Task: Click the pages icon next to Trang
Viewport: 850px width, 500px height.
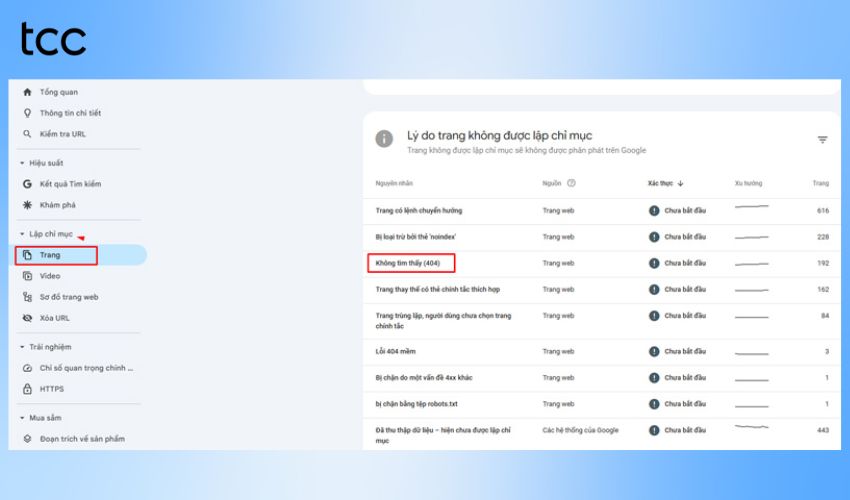Action: point(27,255)
